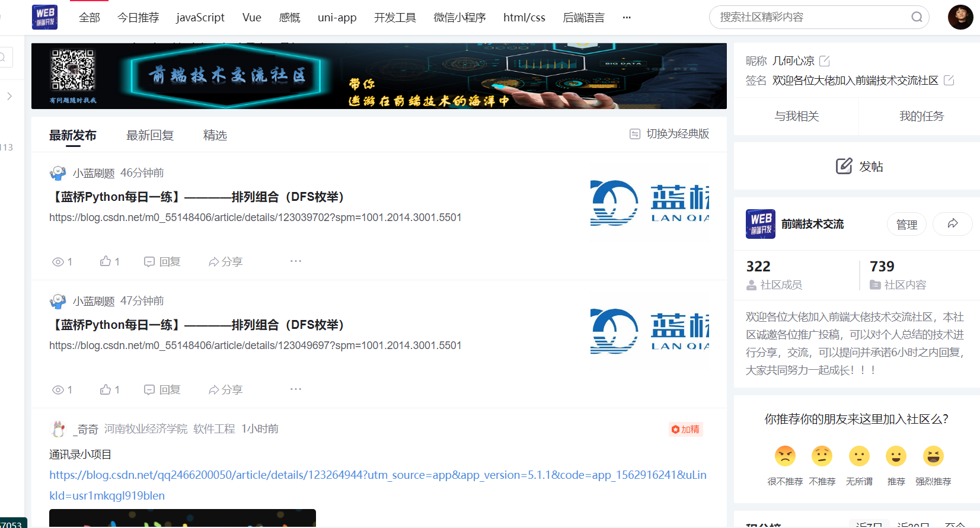Edit the signature with pencil icon

(949, 80)
